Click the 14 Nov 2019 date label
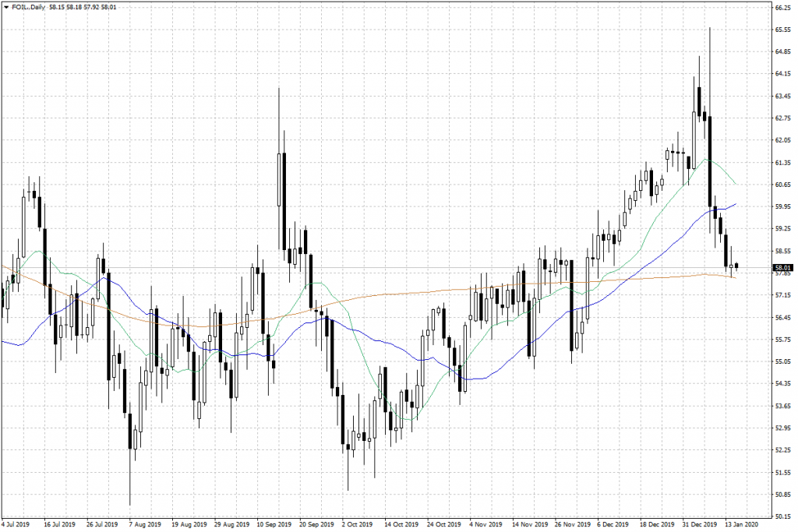The height and width of the screenshot is (532, 798). click(530, 524)
